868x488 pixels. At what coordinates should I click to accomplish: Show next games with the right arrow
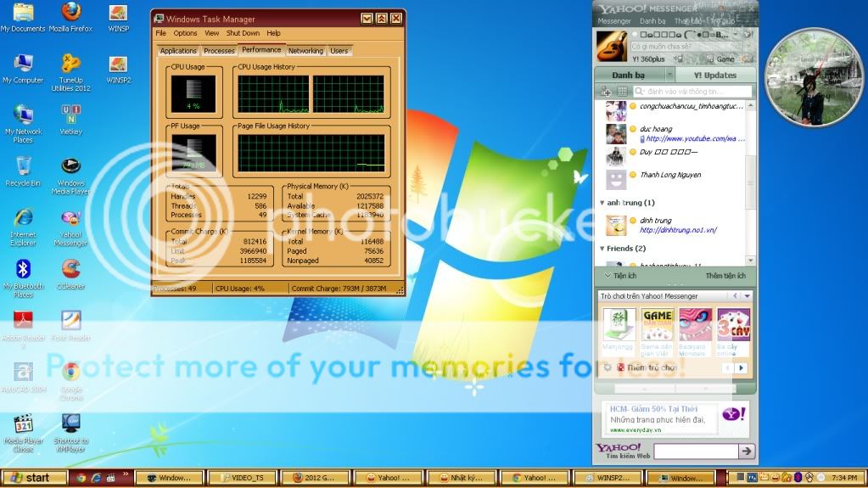(x=742, y=367)
